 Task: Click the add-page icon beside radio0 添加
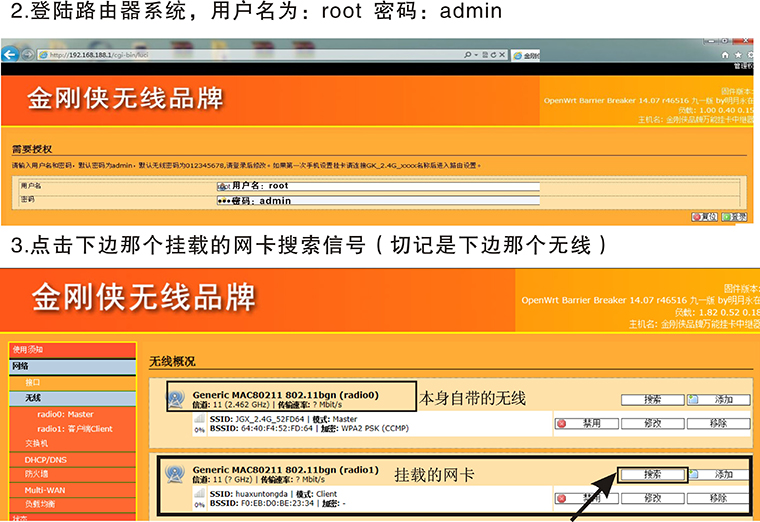[693, 400]
